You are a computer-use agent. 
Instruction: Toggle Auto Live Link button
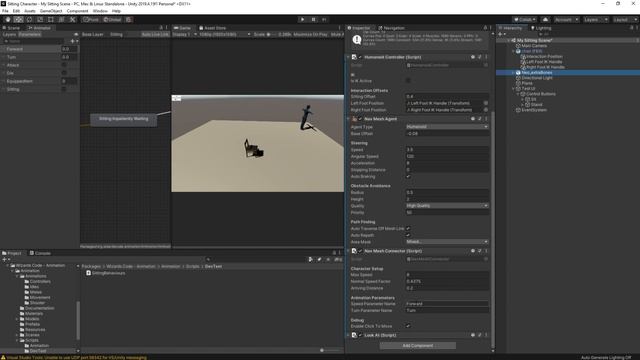pos(155,34)
